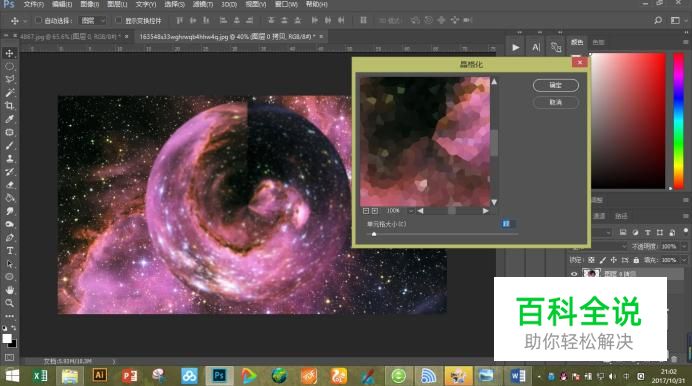This screenshot has height=386, width=692.
Task: Click the foreground color swatch in toolbox
Action: coord(7,338)
